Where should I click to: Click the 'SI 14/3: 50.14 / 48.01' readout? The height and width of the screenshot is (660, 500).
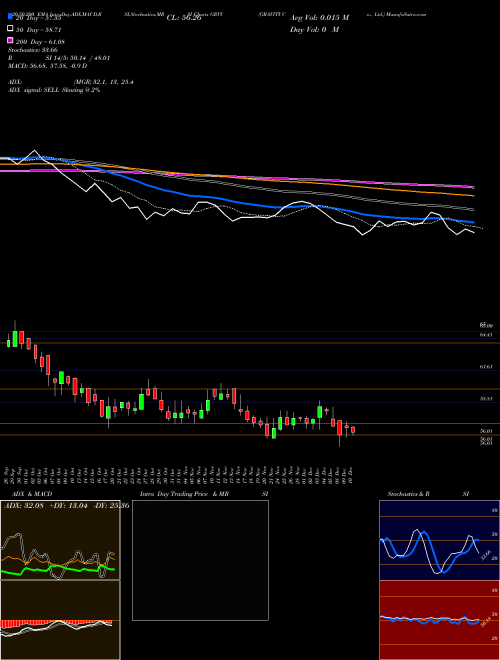pyautogui.click(x=78, y=58)
